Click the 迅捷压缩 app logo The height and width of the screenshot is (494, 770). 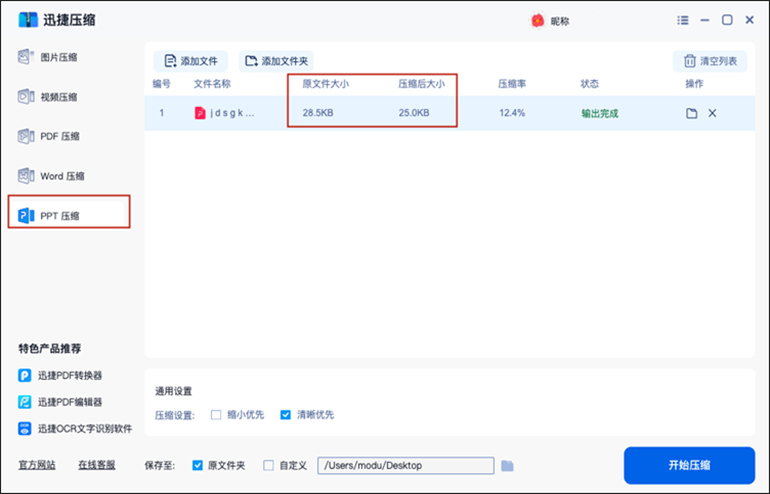coord(28,20)
